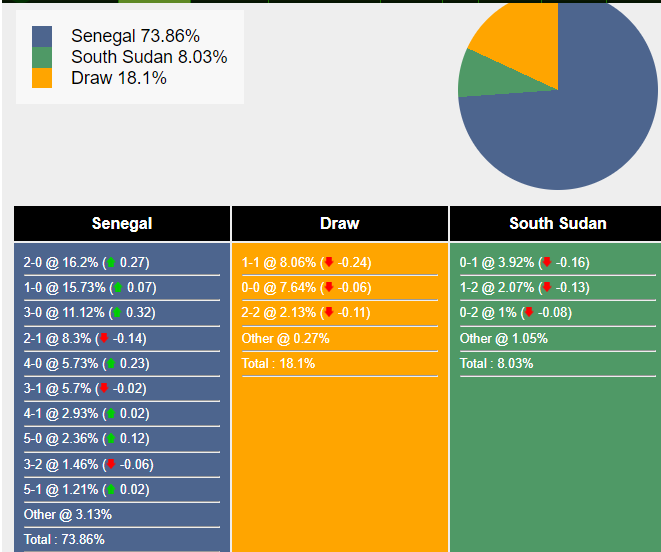Screen dimensions: 661x552
Task: Click the red arrow next to 1-2 @ 2.07%
Action: point(546,288)
